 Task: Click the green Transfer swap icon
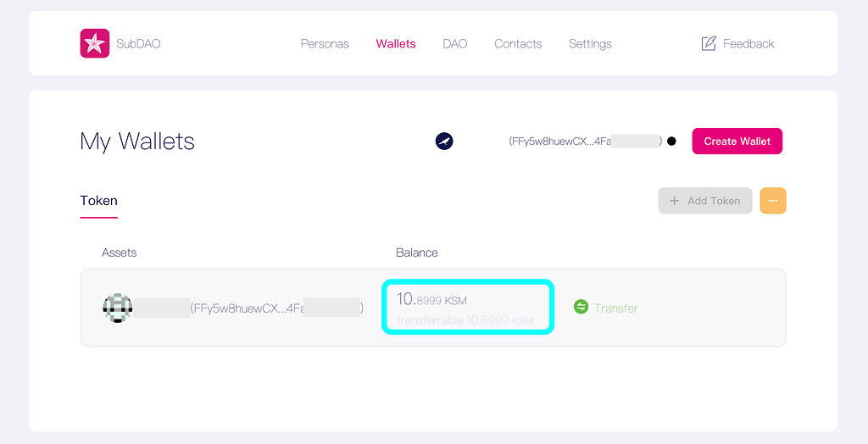click(x=581, y=307)
